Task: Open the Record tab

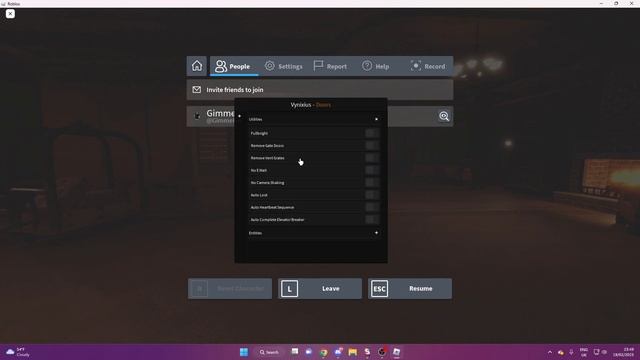Action: [x=428, y=66]
